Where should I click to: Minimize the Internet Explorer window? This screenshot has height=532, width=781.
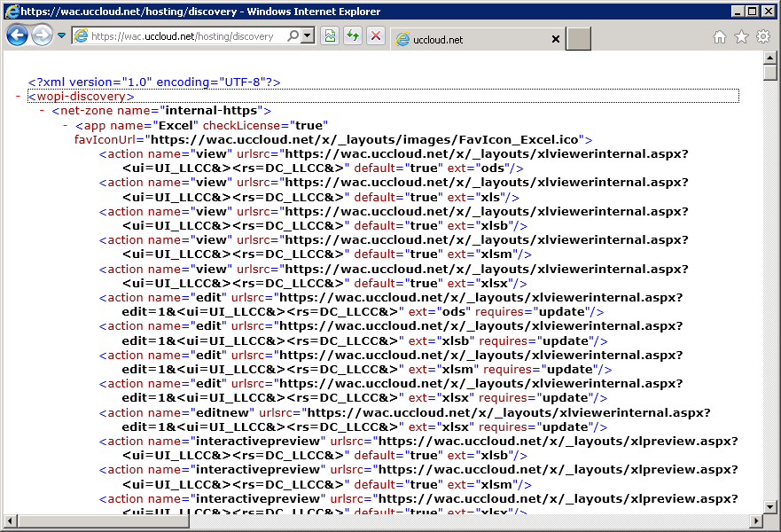click(738, 11)
